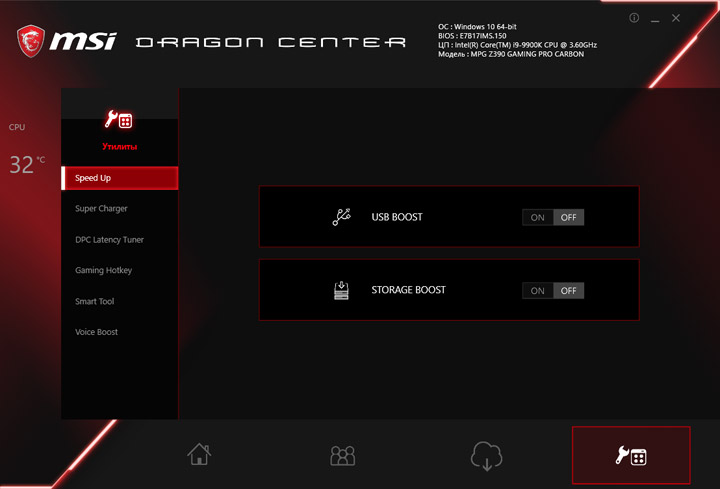Screen dimensions: 720x489
Task: Click the CPU temperature 32 °C reading
Action: pos(27,164)
